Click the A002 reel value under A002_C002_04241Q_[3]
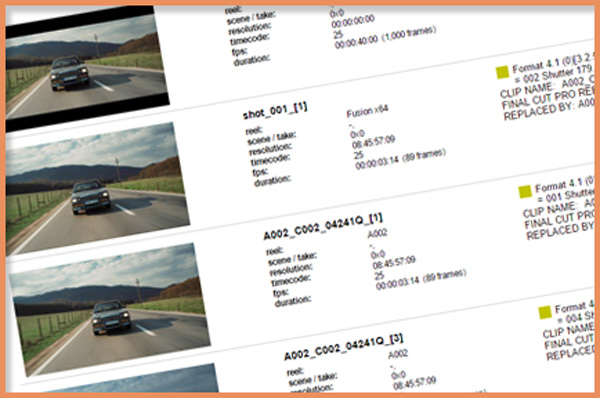 coord(398,354)
